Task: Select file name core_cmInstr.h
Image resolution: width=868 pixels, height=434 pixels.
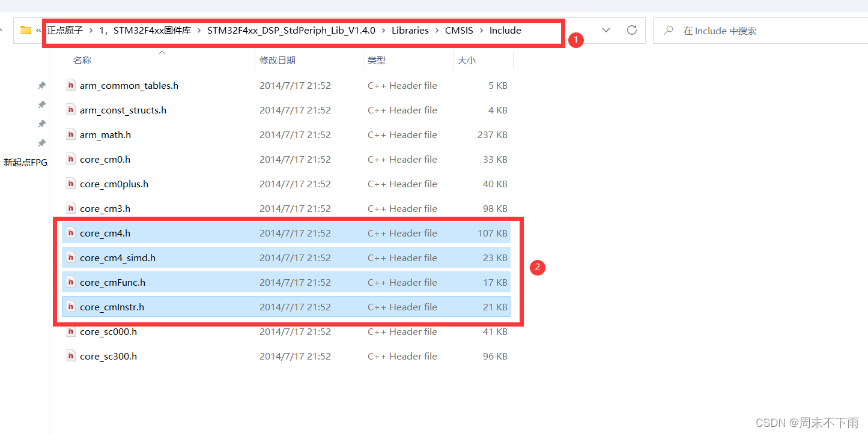Action: point(112,307)
